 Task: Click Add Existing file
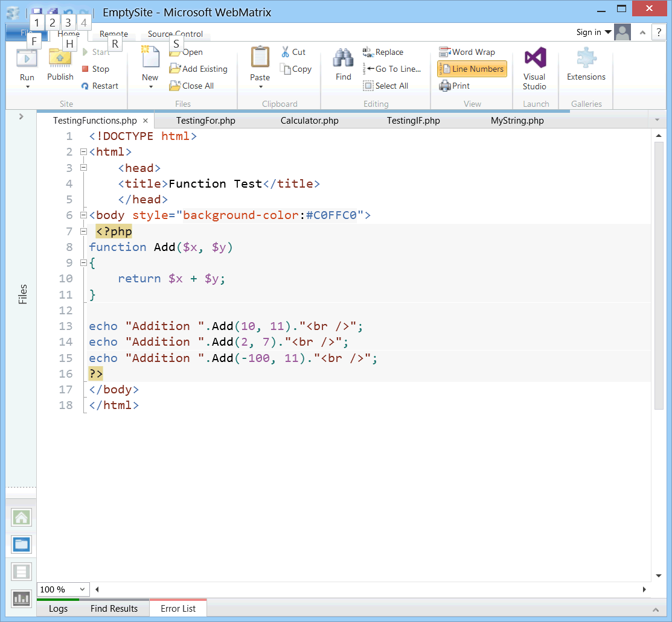point(198,69)
